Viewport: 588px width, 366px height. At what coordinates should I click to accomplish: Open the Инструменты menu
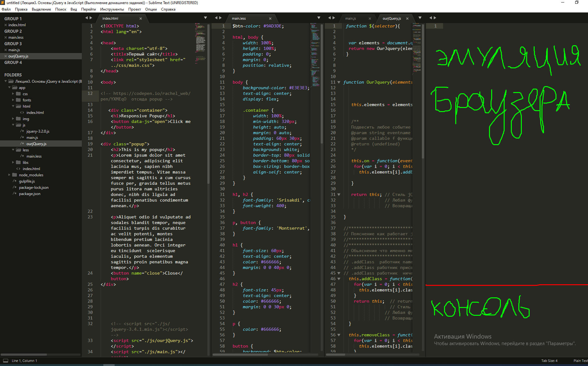pos(112,9)
